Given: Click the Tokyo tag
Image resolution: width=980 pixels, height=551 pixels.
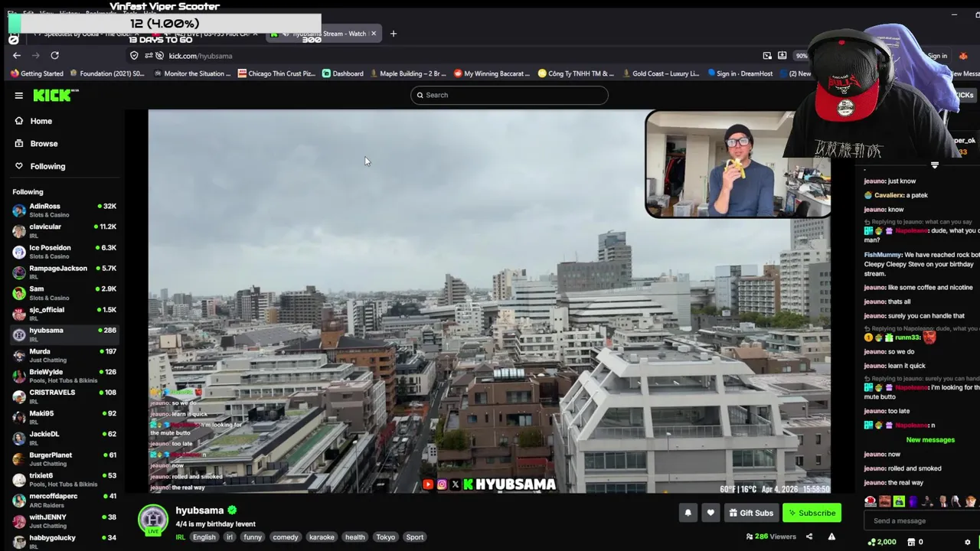Looking at the screenshot, I should (x=386, y=537).
